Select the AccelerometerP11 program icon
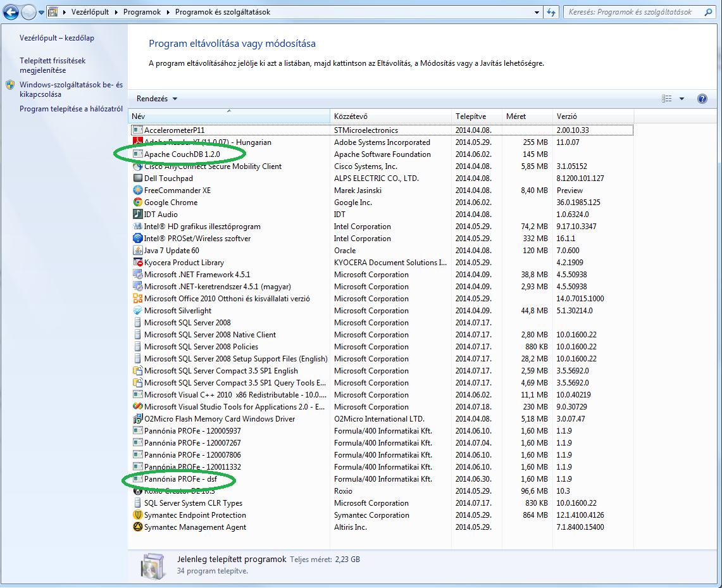 click(x=137, y=130)
